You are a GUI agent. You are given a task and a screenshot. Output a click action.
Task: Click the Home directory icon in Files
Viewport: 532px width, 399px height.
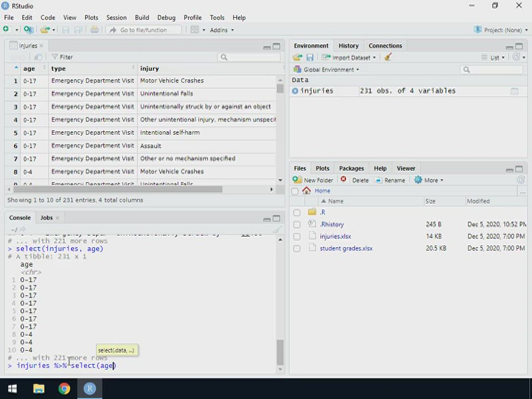point(306,191)
